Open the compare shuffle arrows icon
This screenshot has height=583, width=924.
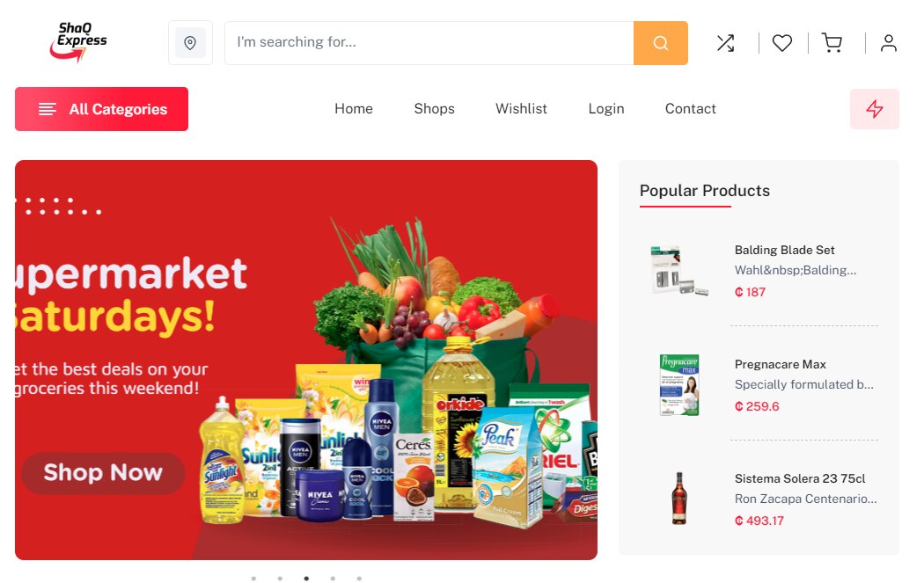(x=725, y=43)
